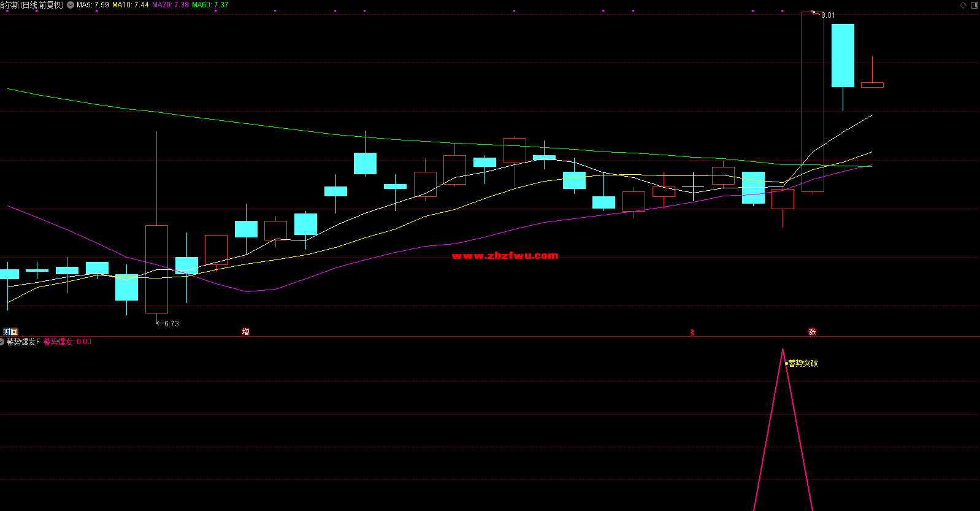Toggle the side panel layout icon at top right

974,5
